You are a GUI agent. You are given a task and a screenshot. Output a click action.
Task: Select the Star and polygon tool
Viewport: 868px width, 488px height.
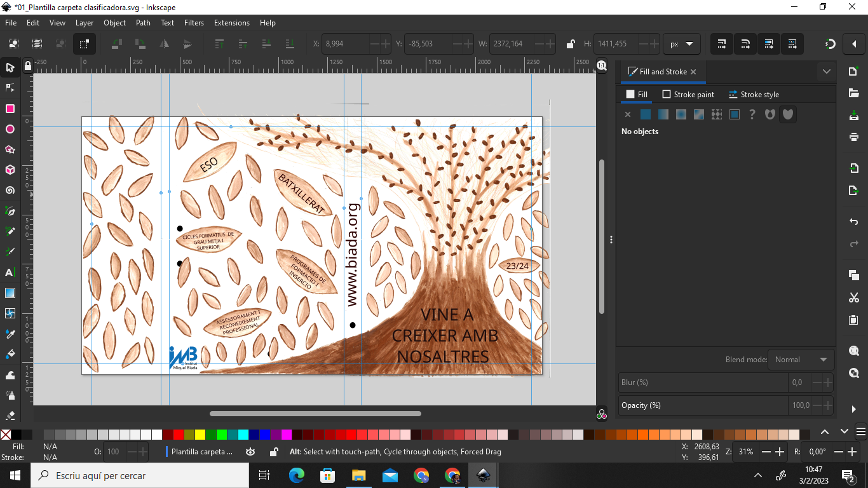pyautogui.click(x=10, y=150)
